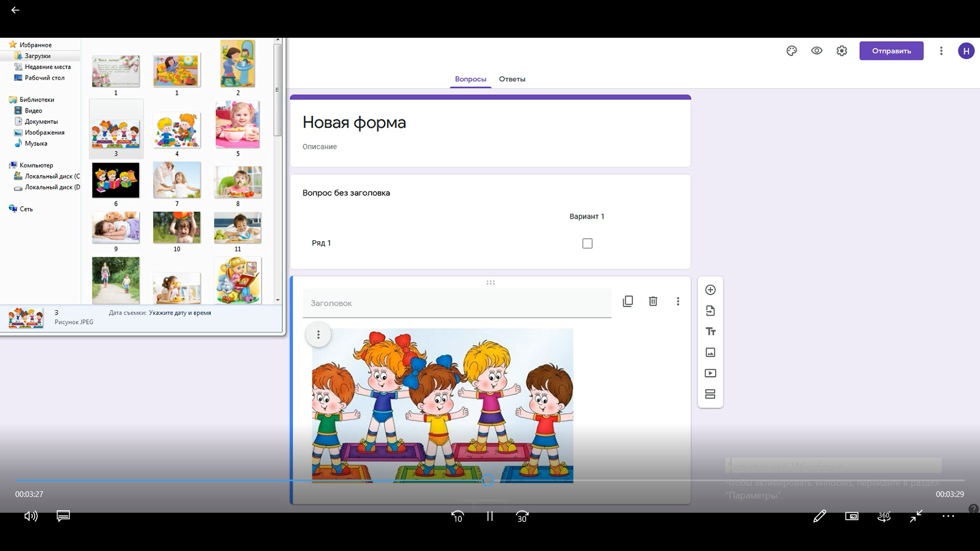Viewport: 980px width, 551px height.
Task: Switch to the Ответы tab
Action: (512, 79)
